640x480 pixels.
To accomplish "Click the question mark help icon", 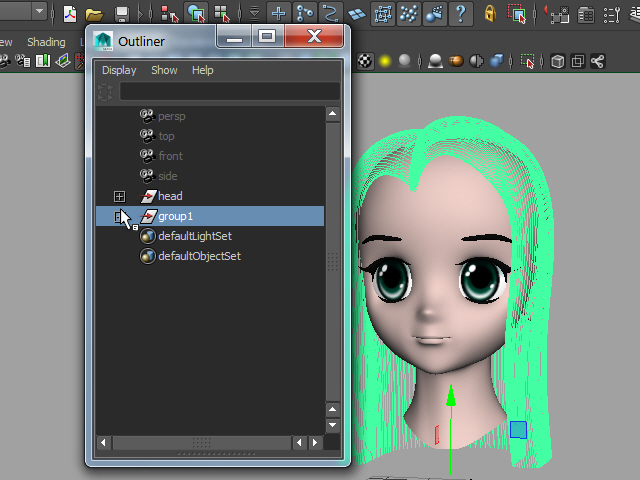I will point(460,14).
